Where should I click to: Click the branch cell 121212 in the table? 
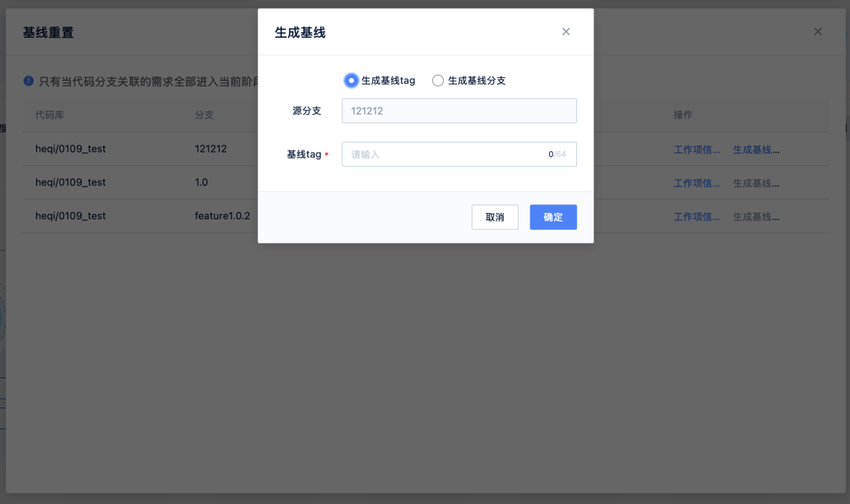211,149
